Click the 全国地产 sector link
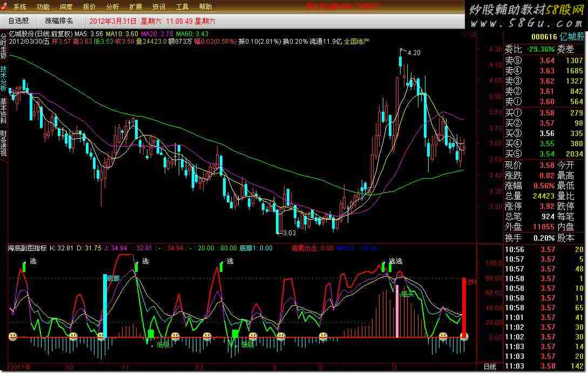Image resolution: width=588 pixels, height=374 pixels. pyautogui.click(x=356, y=41)
